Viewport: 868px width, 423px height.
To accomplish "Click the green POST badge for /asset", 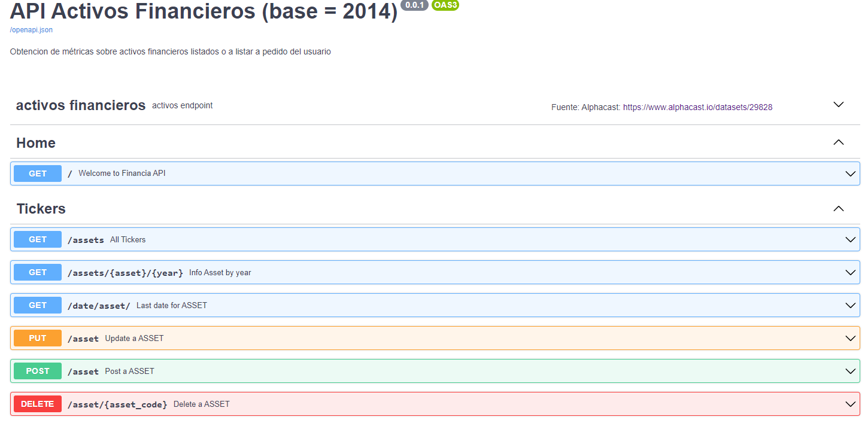I will pyautogui.click(x=37, y=371).
